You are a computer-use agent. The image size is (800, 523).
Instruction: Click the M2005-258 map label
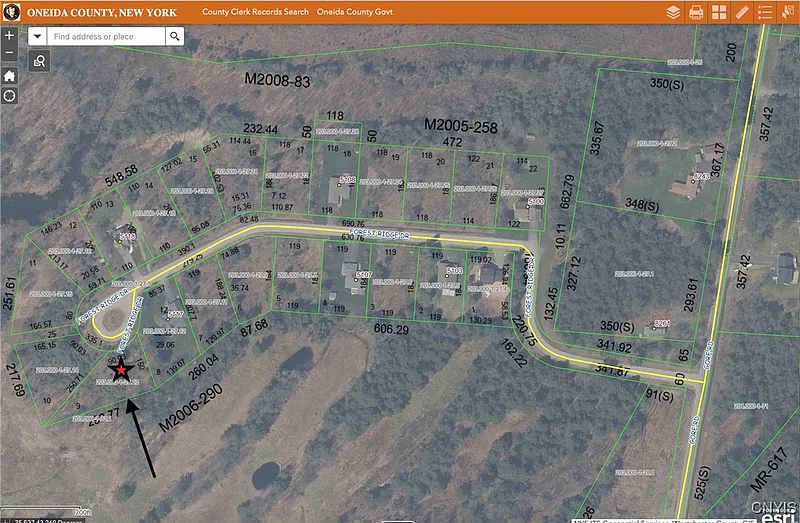[x=461, y=126]
